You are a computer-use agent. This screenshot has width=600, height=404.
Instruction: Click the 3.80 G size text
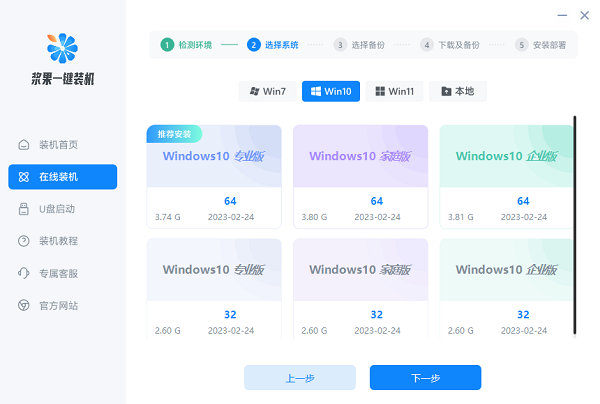(314, 217)
